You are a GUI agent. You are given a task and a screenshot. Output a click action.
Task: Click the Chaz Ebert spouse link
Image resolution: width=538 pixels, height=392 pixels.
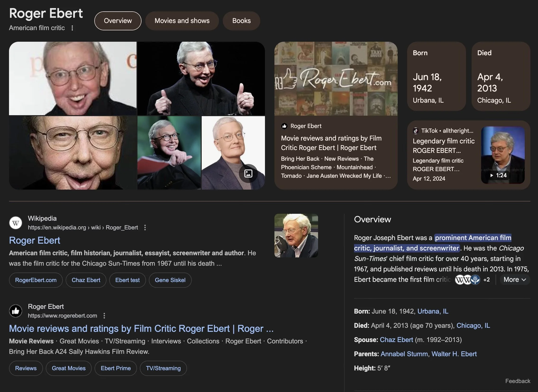396,340
